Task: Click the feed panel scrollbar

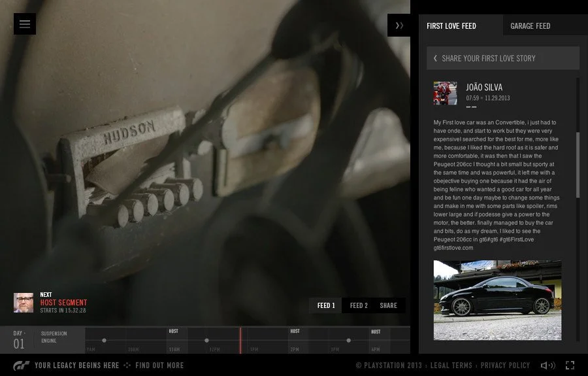Action: tap(578, 164)
